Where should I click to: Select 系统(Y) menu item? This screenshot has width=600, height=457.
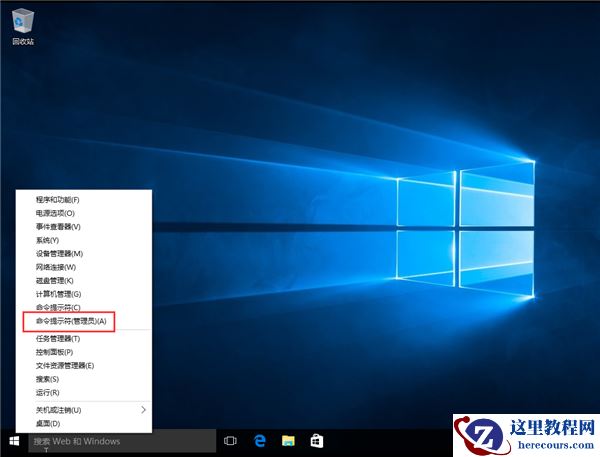coord(84,240)
